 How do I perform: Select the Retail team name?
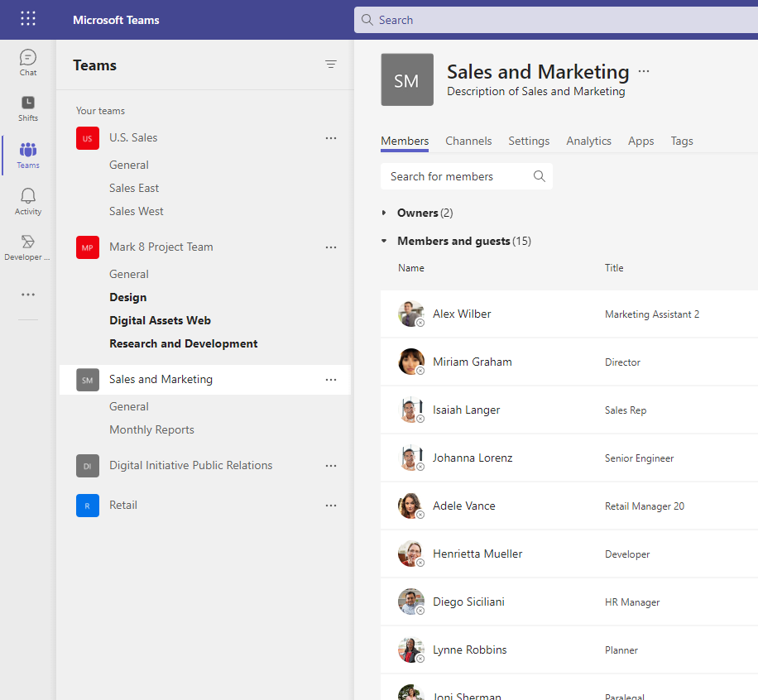(123, 506)
